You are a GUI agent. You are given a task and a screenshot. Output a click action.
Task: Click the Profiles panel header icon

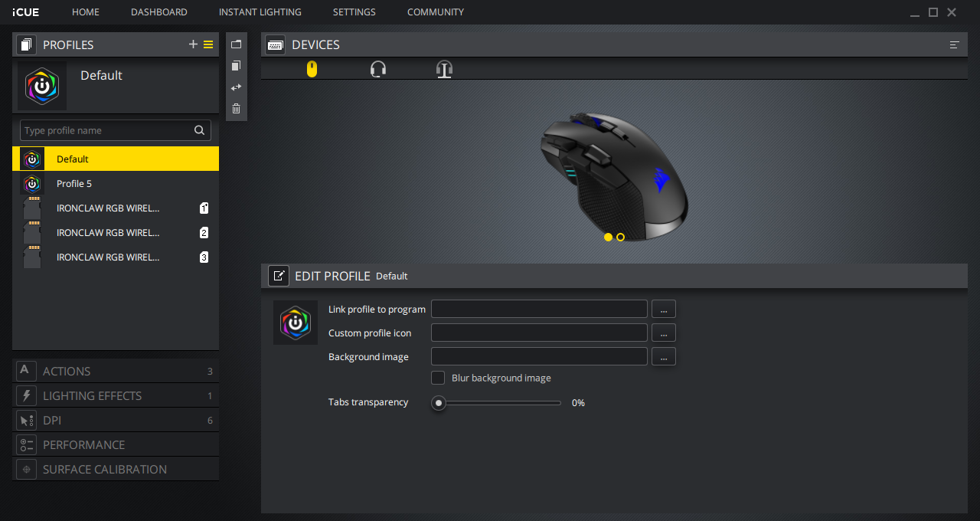pos(26,44)
